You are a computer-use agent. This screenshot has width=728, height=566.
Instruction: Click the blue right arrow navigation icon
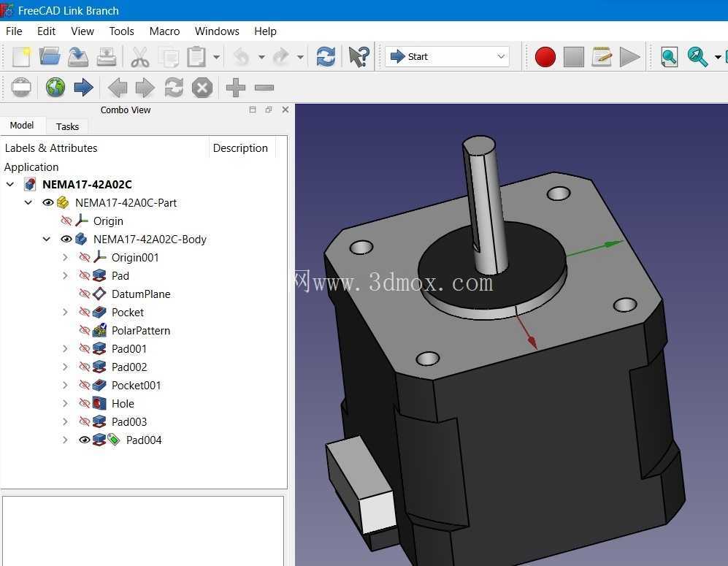[83, 88]
